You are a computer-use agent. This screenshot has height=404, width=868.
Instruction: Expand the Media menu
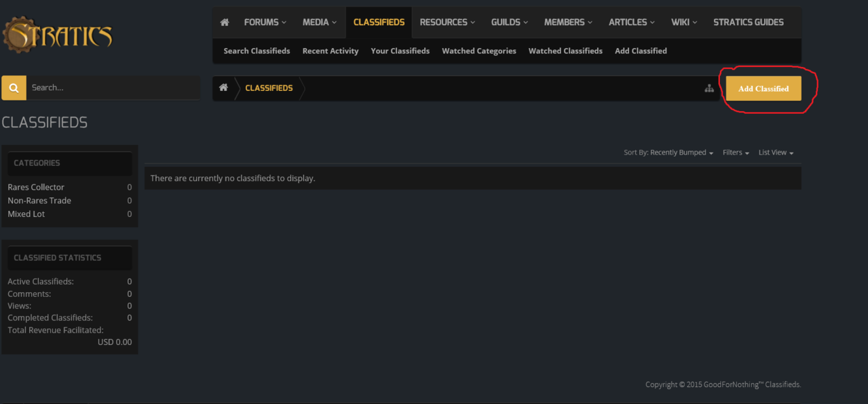tap(320, 22)
